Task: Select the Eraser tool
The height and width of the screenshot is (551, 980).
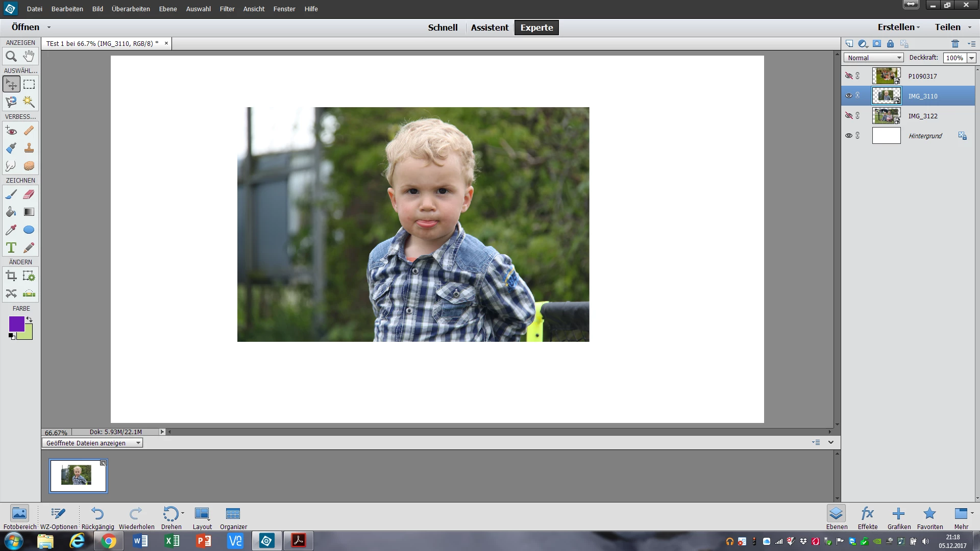Action: (x=29, y=194)
